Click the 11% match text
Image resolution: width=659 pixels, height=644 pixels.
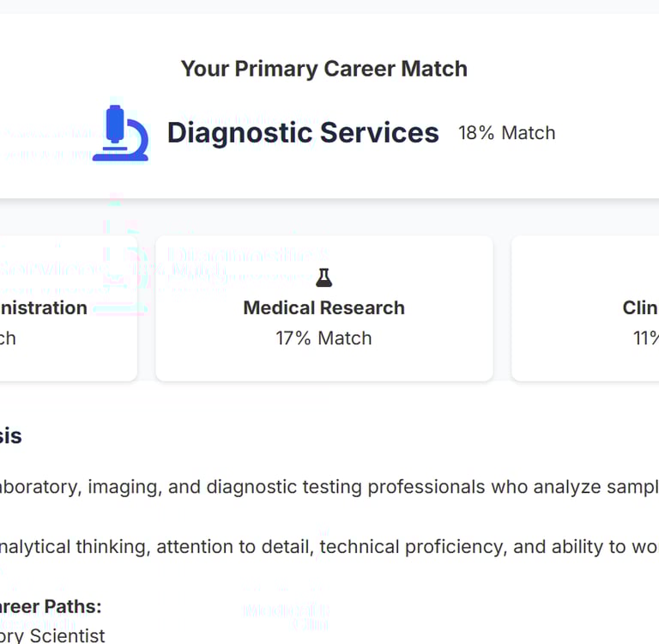pos(645,338)
